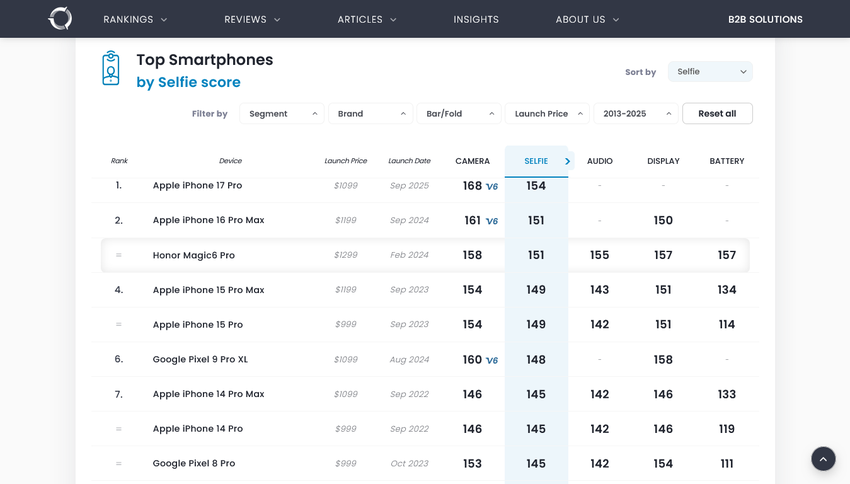Click the right arrow next to SELFIE column
Image resolution: width=850 pixels, height=484 pixels.
[x=567, y=161]
